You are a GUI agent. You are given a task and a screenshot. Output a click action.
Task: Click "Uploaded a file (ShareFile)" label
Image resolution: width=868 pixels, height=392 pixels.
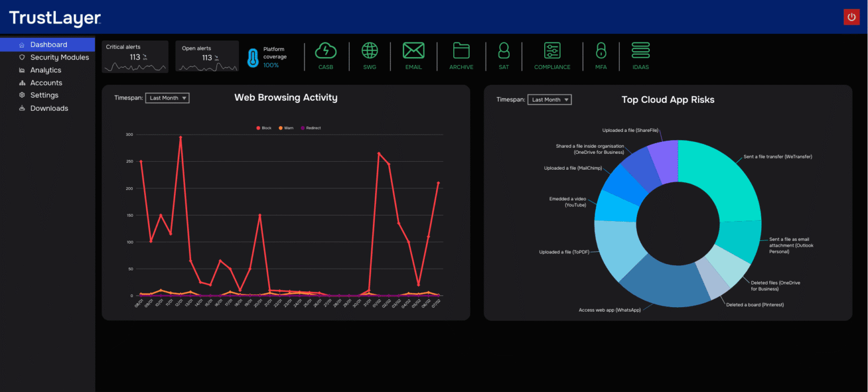click(630, 131)
